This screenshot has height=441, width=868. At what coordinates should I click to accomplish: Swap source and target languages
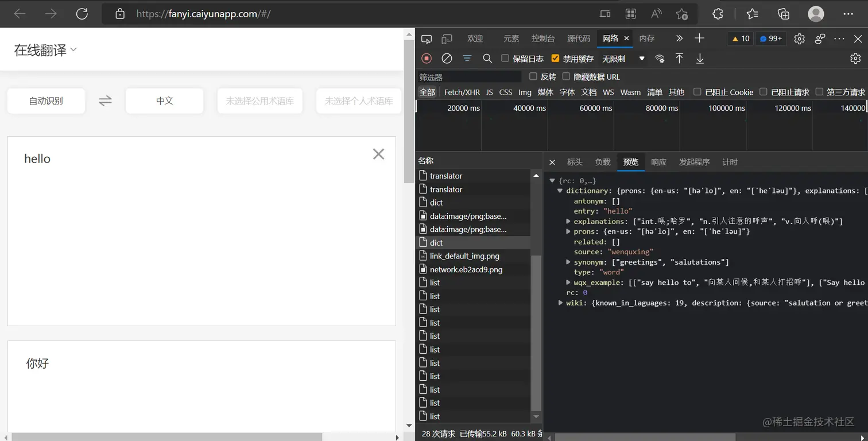[x=105, y=101]
